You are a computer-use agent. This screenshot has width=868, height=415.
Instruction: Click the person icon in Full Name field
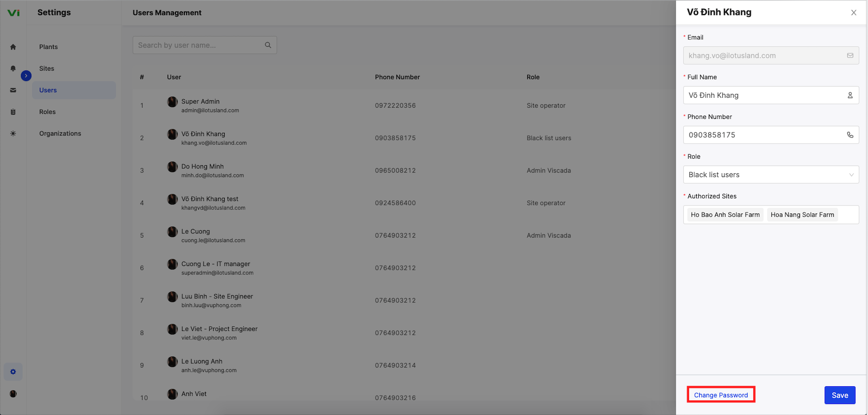point(850,95)
